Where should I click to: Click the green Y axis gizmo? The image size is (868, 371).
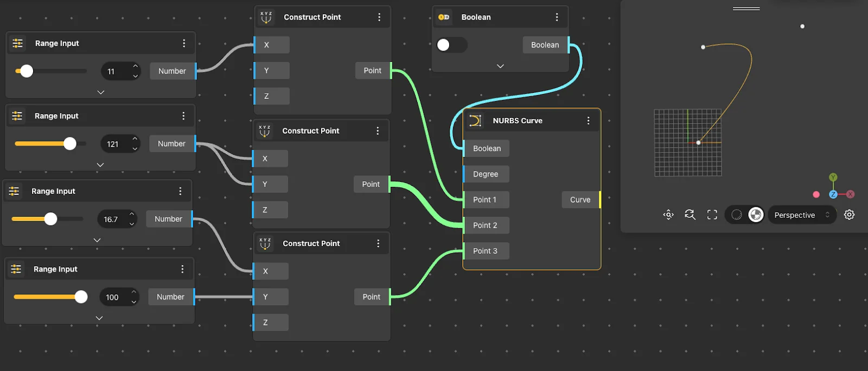pyautogui.click(x=833, y=178)
